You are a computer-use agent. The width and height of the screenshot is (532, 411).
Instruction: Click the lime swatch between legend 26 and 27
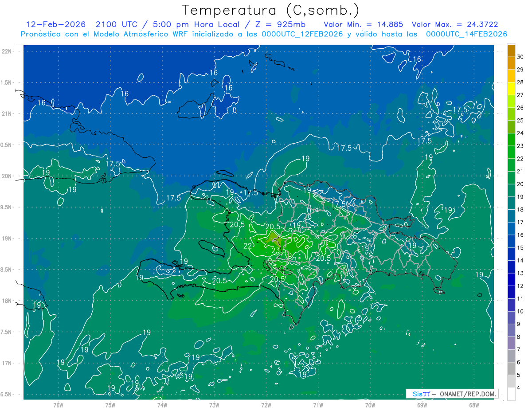click(x=511, y=101)
